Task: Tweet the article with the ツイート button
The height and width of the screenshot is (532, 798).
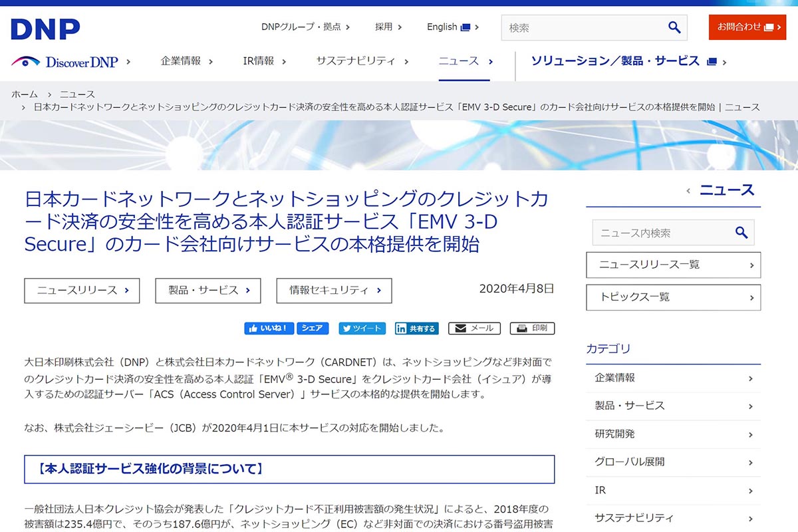Action: 362,329
